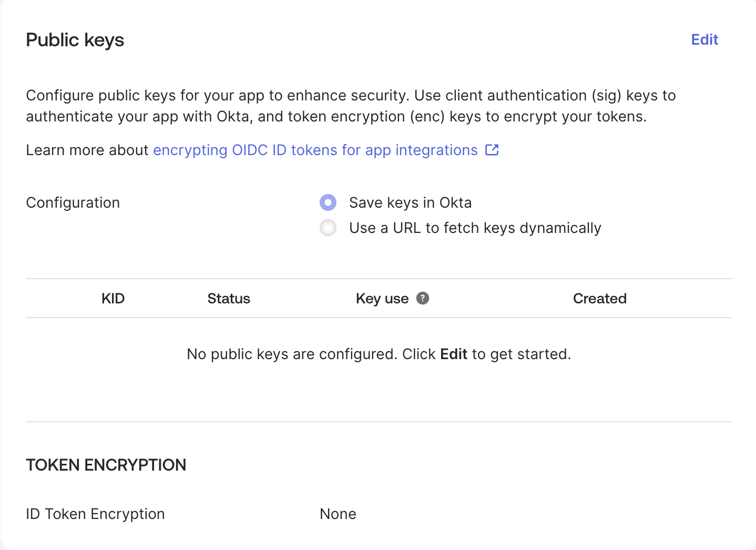The height and width of the screenshot is (550, 756).
Task: Select the Save keys in Okta radio button
Action: pos(328,202)
